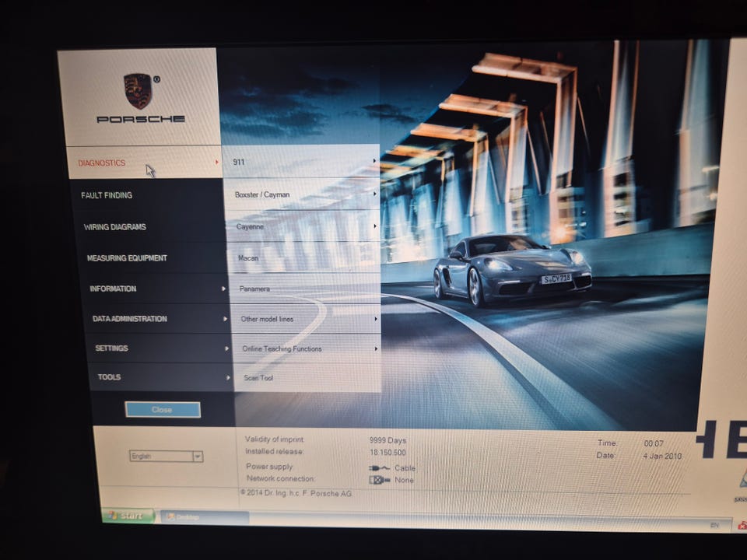Click the power supply plug icon
The height and width of the screenshot is (560, 747).
point(379,468)
